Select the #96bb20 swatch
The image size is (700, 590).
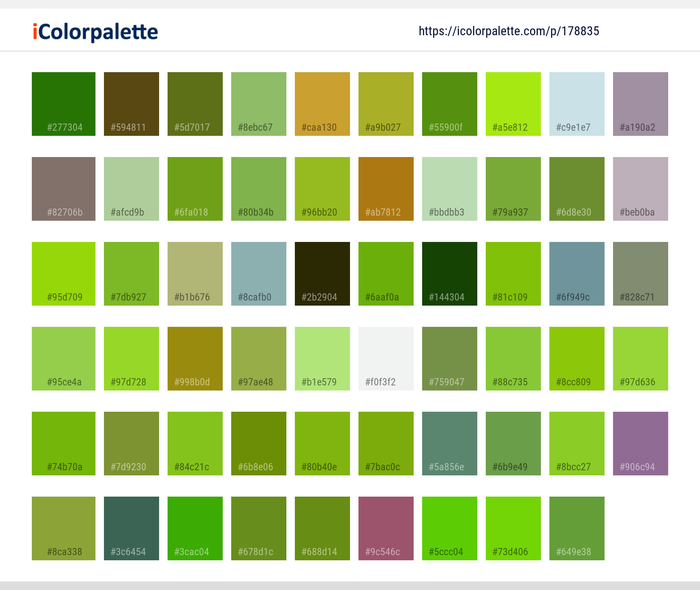point(322,189)
